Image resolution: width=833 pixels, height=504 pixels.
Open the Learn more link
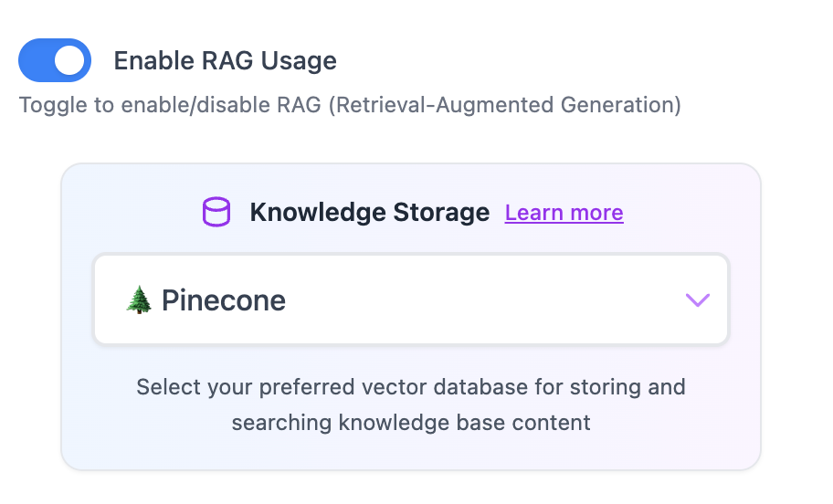[x=564, y=213]
